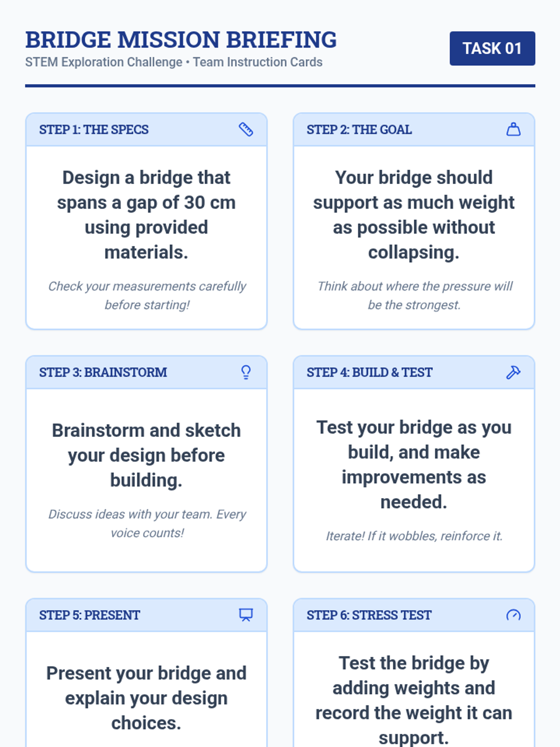Open the Step 1: The Specs header
560x747 pixels.
point(94,130)
